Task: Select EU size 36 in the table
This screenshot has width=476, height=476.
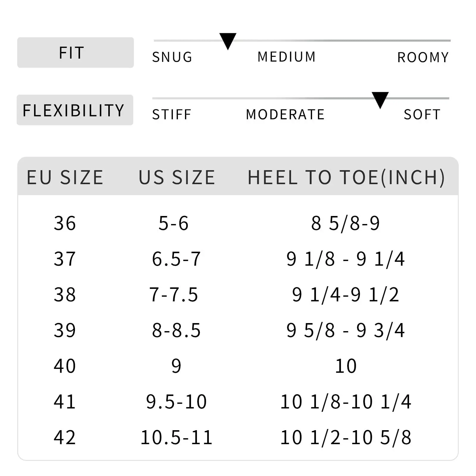Action: pos(65,223)
